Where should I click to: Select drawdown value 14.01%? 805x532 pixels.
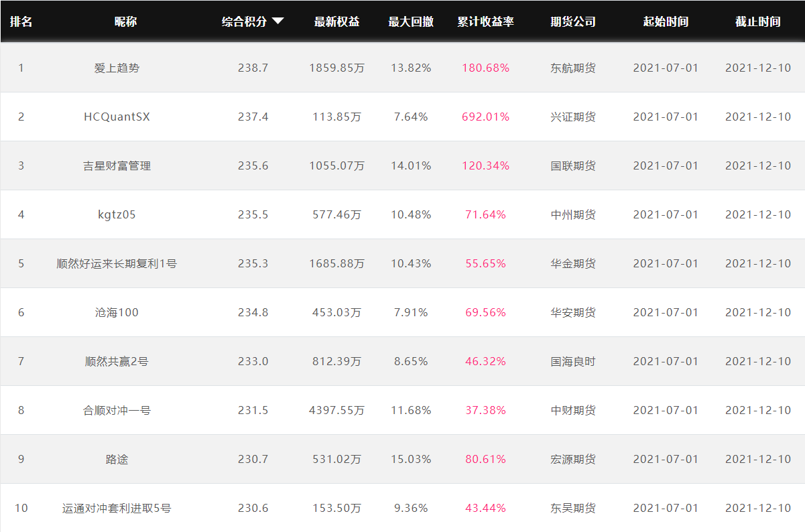(x=412, y=165)
